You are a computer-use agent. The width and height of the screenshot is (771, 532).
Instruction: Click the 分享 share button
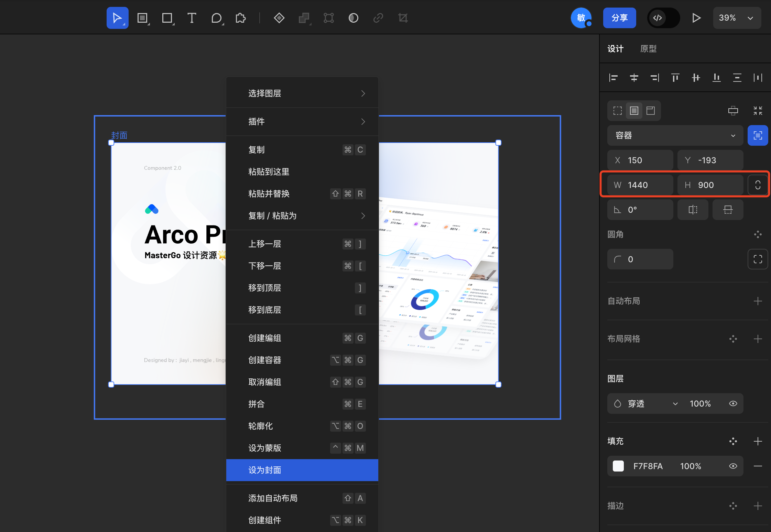pos(620,18)
